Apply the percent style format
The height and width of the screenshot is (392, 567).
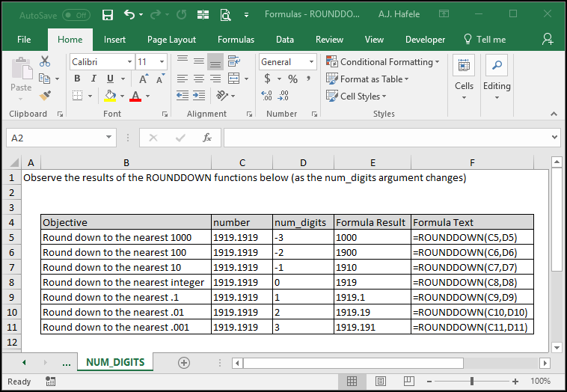click(x=293, y=79)
